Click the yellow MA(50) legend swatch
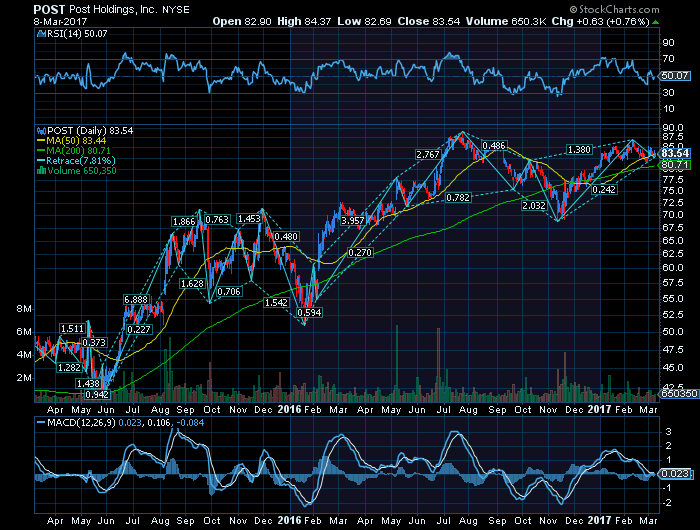Image resolution: width=700 pixels, height=530 pixels. click(x=41, y=141)
